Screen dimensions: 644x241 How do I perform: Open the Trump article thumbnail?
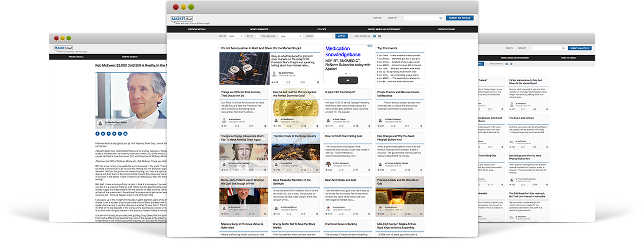(244, 152)
